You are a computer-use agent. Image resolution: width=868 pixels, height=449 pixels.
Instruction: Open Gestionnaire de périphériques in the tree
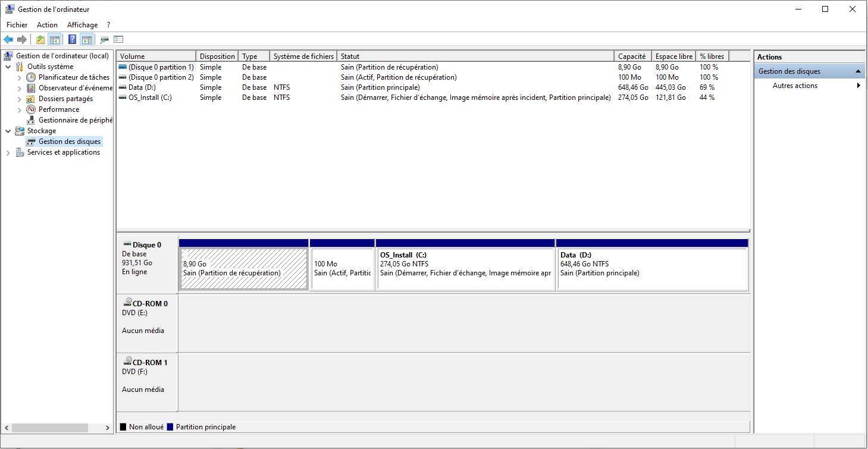pos(75,120)
